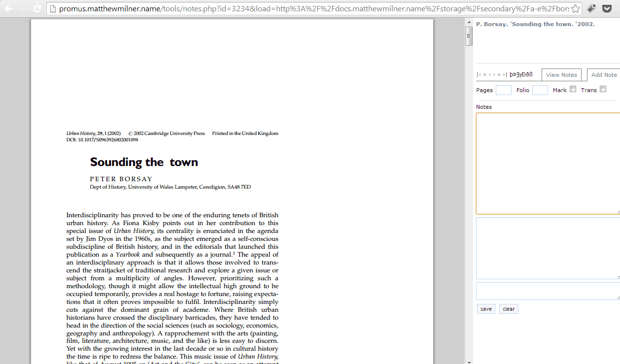Skip forward several pages with » control

point(499,75)
